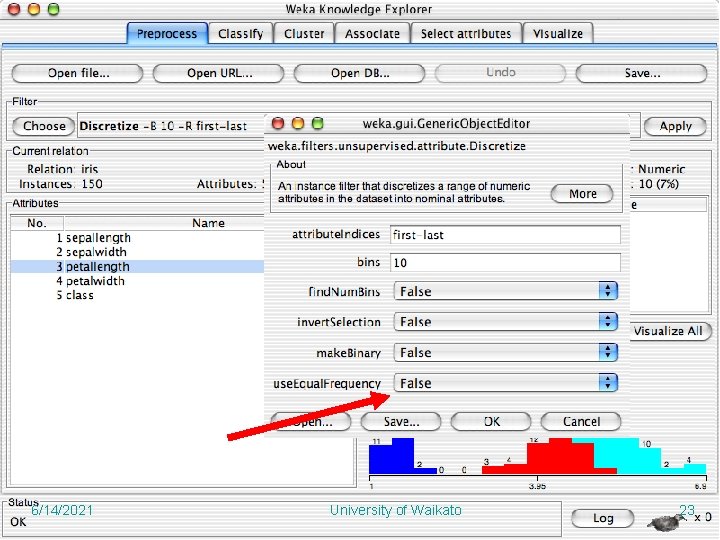The width and height of the screenshot is (720, 540).
Task: Zoom the GenericObjectEditor dialog with the green button
Action: [317, 123]
